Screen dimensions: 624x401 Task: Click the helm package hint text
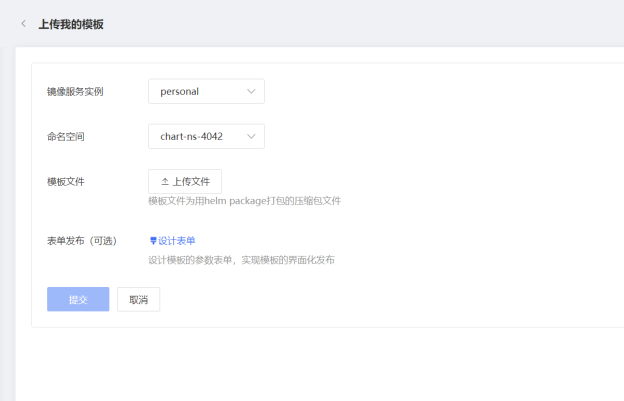coord(245,201)
